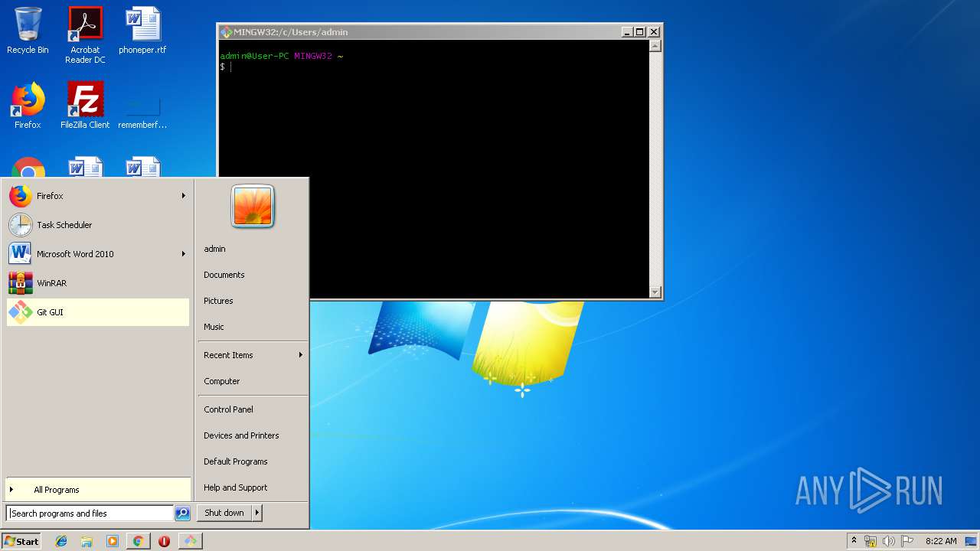Image resolution: width=980 pixels, height=551 pixels.
Task: Launch FileZilla Client from desktop
Action: tap(85, 106)
